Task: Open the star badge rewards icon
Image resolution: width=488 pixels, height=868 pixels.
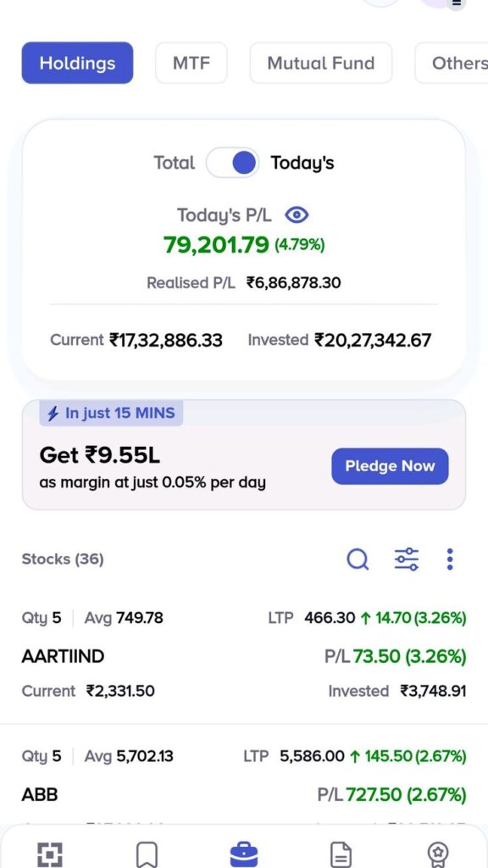Action: click(x=438, y=854)
